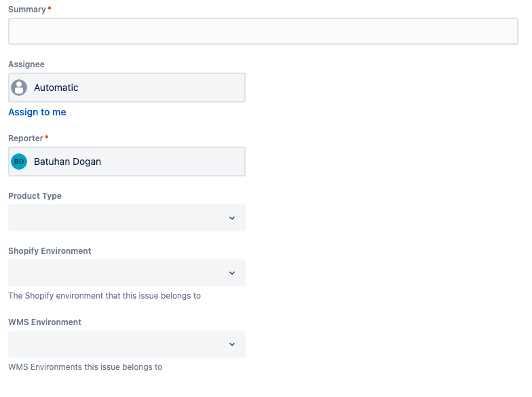
Task: Click the Product Type label
Action: 35,196
